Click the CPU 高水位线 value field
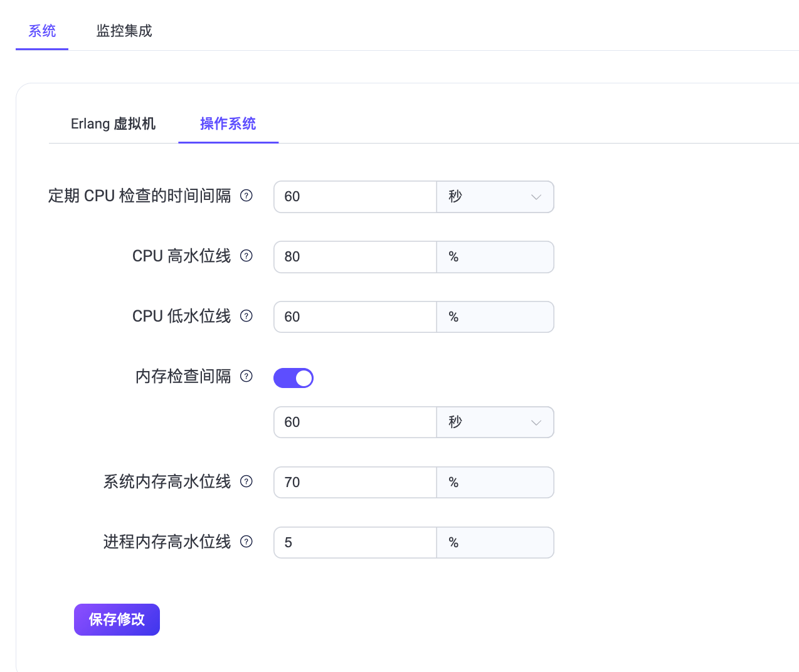The height and width of the screenshot is (672, 799). click(x=355, y=257)
